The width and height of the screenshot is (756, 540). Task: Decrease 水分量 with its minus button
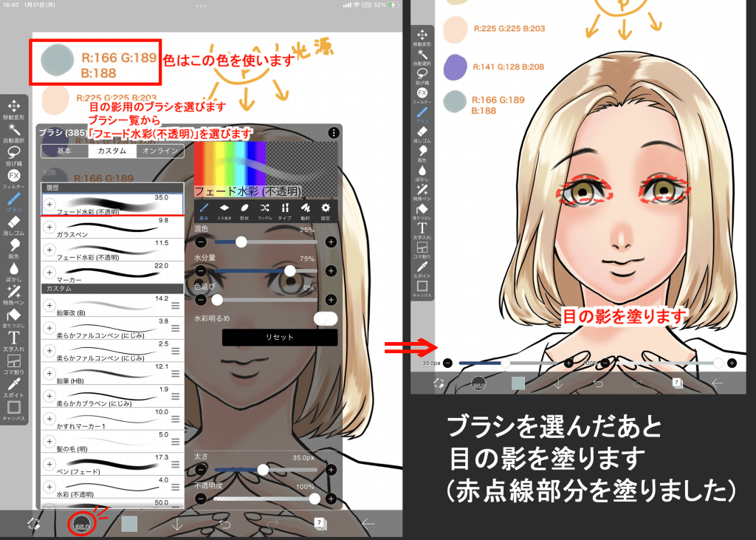(201, 270)
